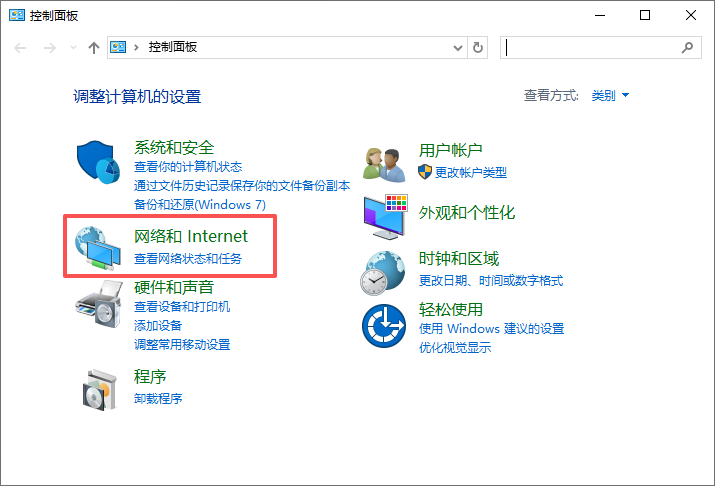
Task: Open 备份和还原(Windows 7) link
Action: point(200,204)
